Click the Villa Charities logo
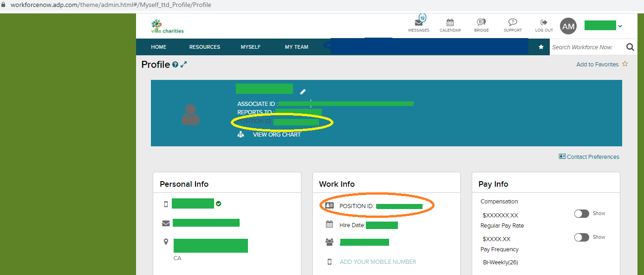This screenshot has width=644, height=275. click(167, 26)
